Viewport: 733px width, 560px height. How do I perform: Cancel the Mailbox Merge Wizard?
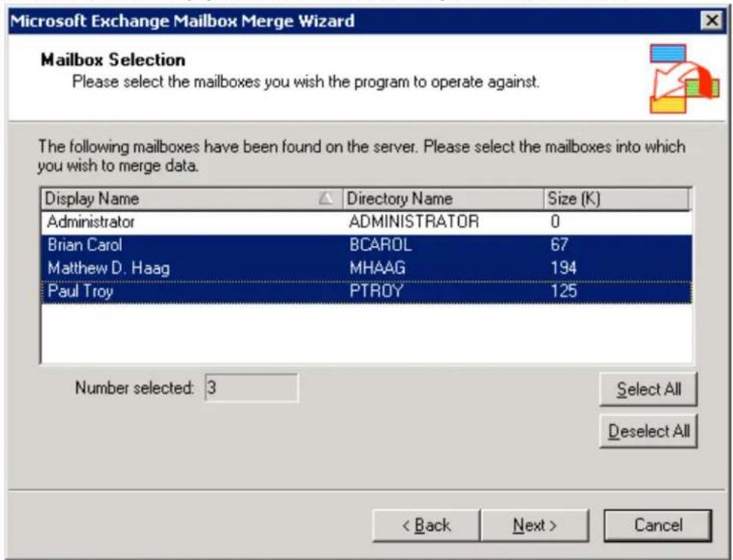coord(658,525)
